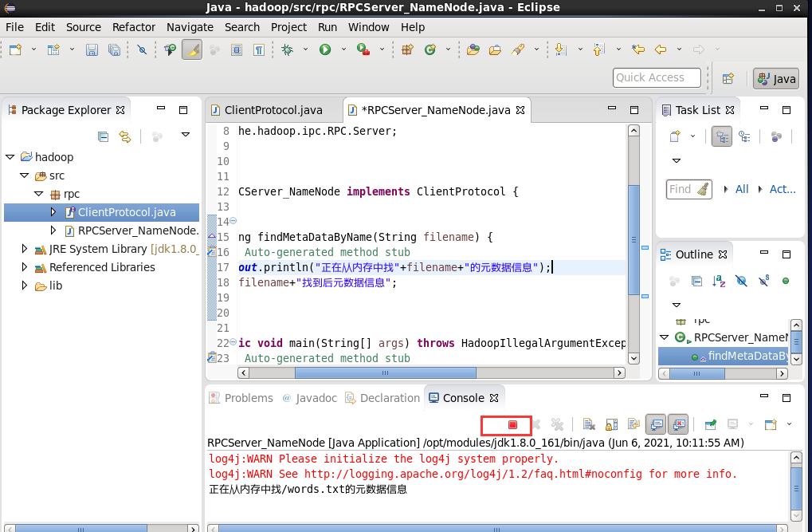Viewport: 812px width, 532px height.
Task: Switch to RPCServer_NameNode.java editor tab
Action: click(x=436, y=110)
